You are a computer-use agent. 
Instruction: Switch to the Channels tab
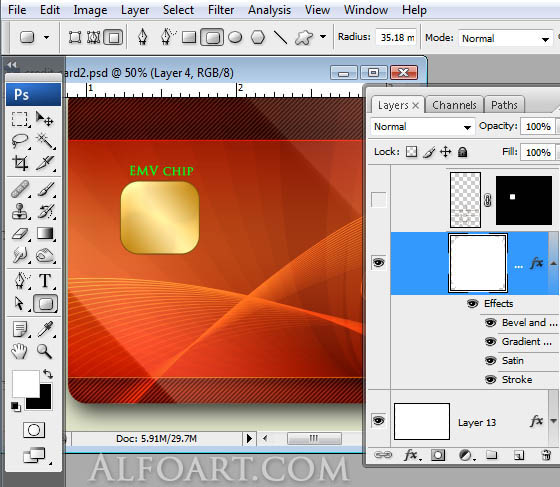[454, 105]
